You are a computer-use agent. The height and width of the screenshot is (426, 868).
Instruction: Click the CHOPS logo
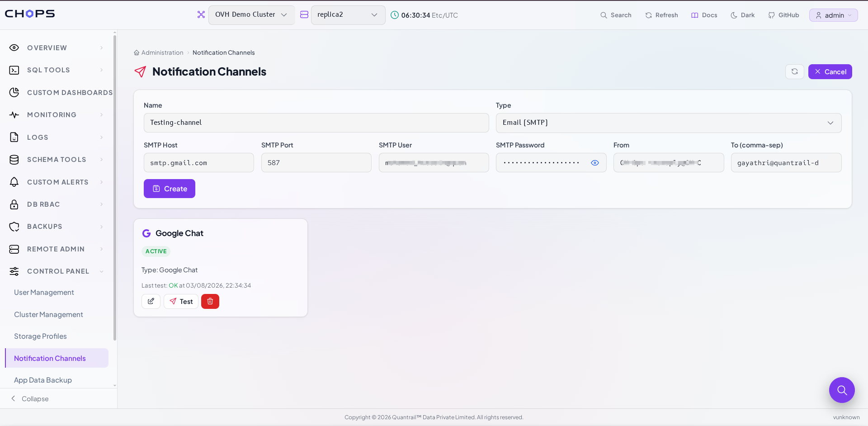coord(30,14)
